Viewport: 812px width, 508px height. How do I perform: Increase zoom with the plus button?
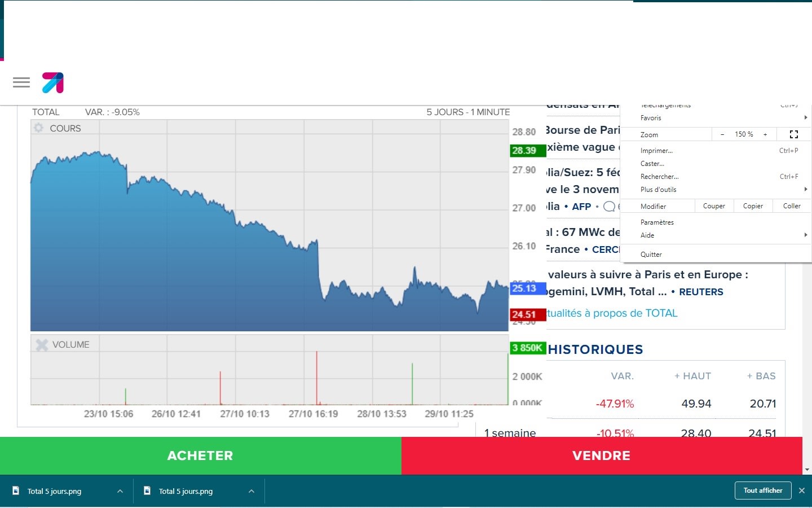coord(765,134)
